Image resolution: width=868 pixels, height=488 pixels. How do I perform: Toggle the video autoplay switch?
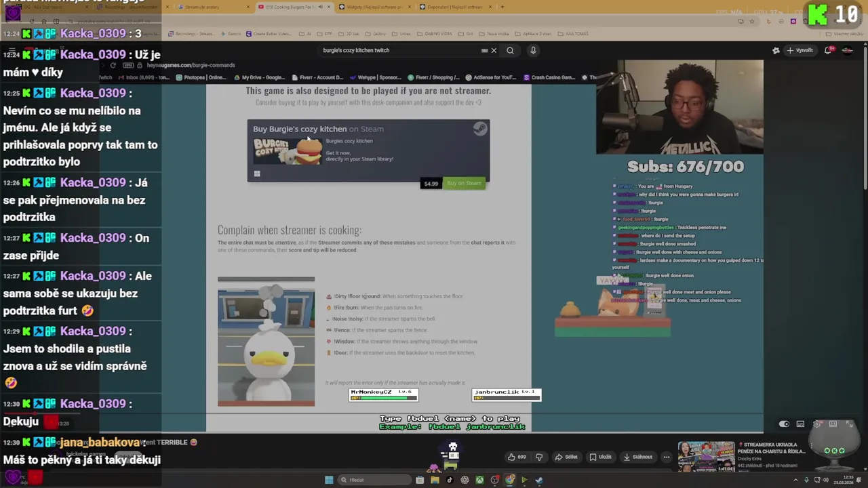[784, 424]
